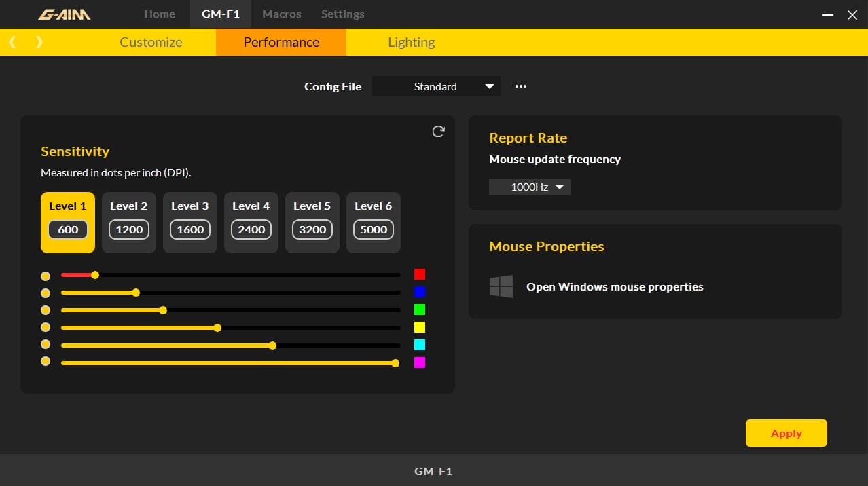
Task: Click the Level 2 slider handle
Action: click(x=136, y=293)
